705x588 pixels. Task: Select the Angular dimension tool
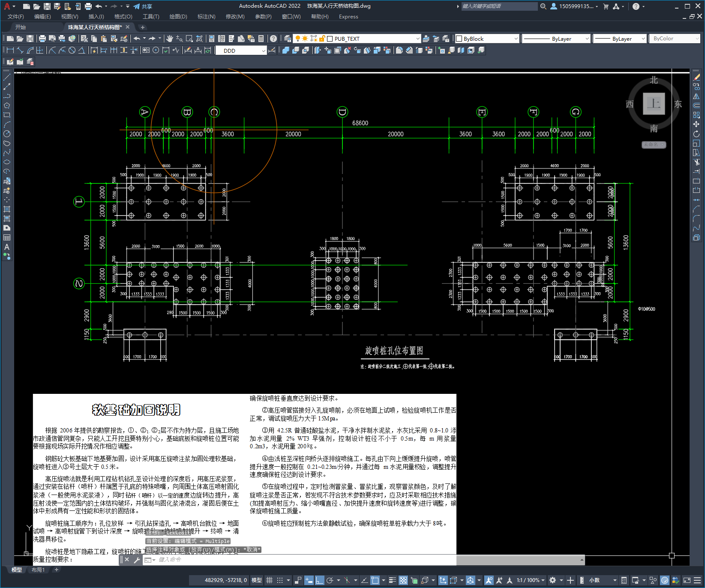[x=81, y=50]
